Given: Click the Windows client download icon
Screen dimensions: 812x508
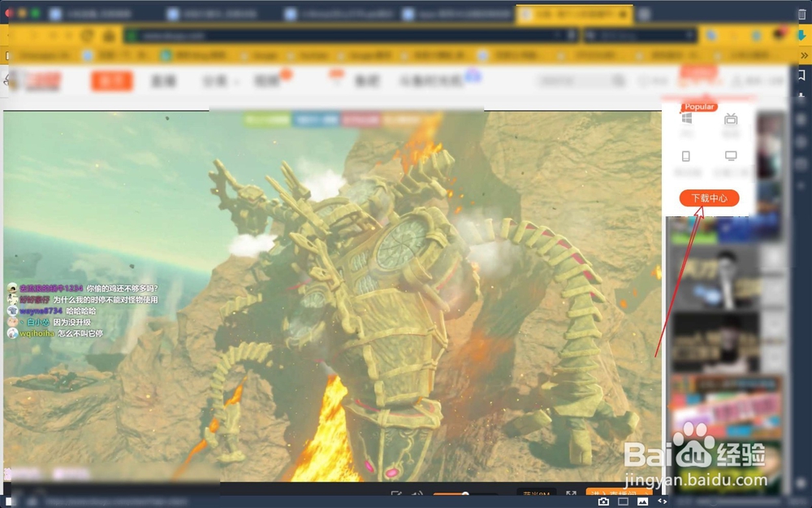Looking at the screenshot, I should point(687,119).
